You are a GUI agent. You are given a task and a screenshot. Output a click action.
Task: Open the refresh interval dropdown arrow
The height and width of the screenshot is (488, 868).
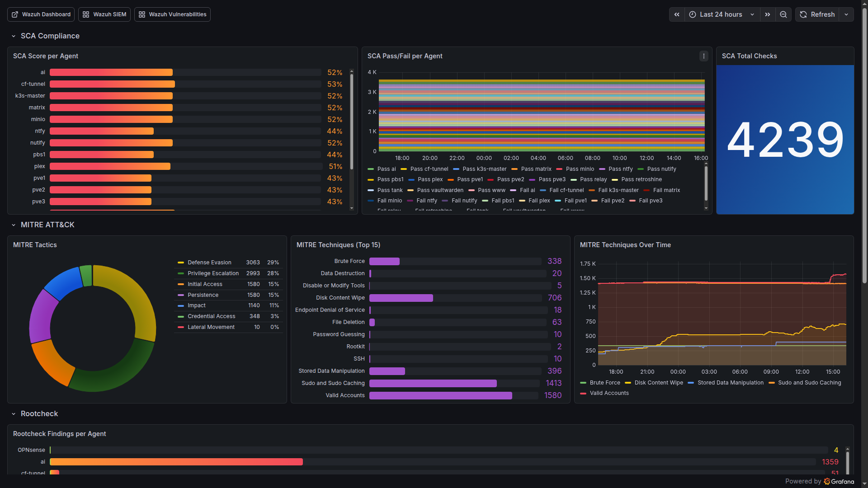click(x=846, y=14)
